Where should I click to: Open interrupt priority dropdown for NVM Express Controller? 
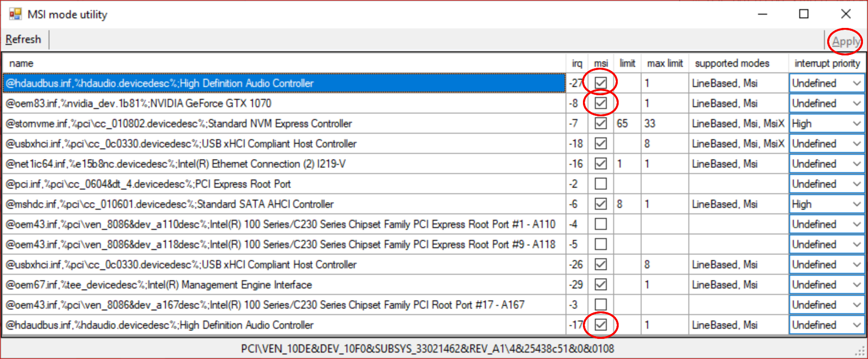[x=827, y=124]
